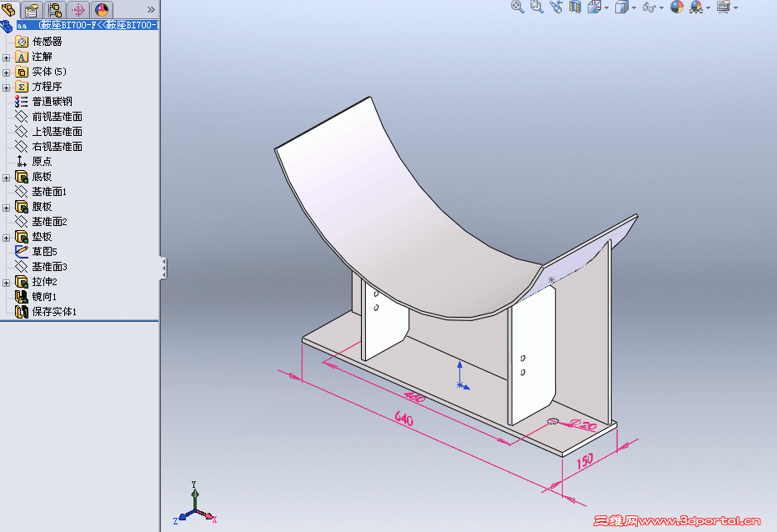Click the Apply Scene icon
The width and height of the screenshot is (777, 532).
tap(696, 7)
